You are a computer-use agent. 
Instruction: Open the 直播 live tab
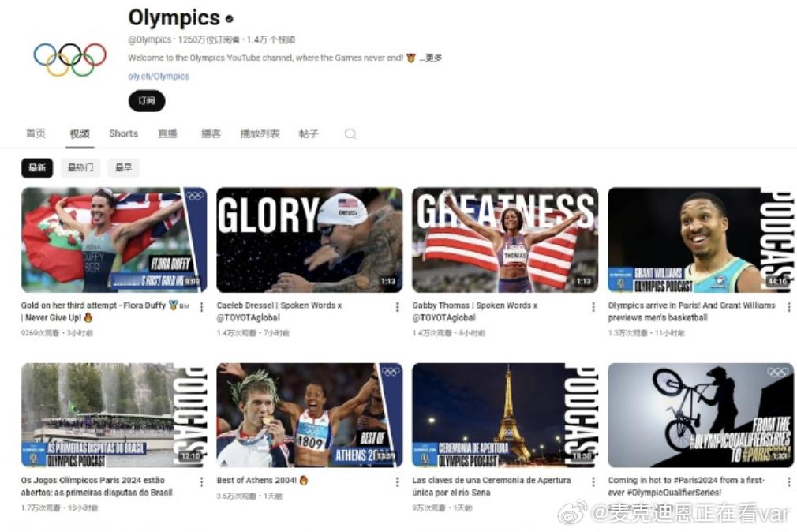(167, 133)
